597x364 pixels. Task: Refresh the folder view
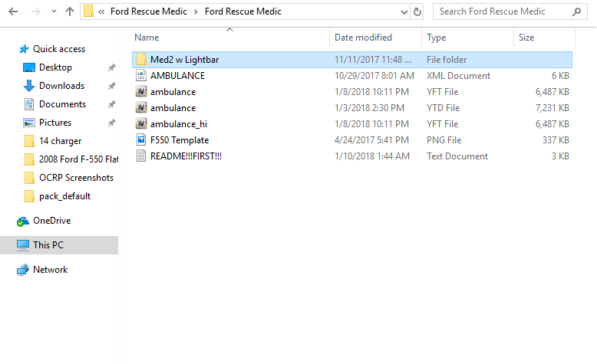point(417,11)
